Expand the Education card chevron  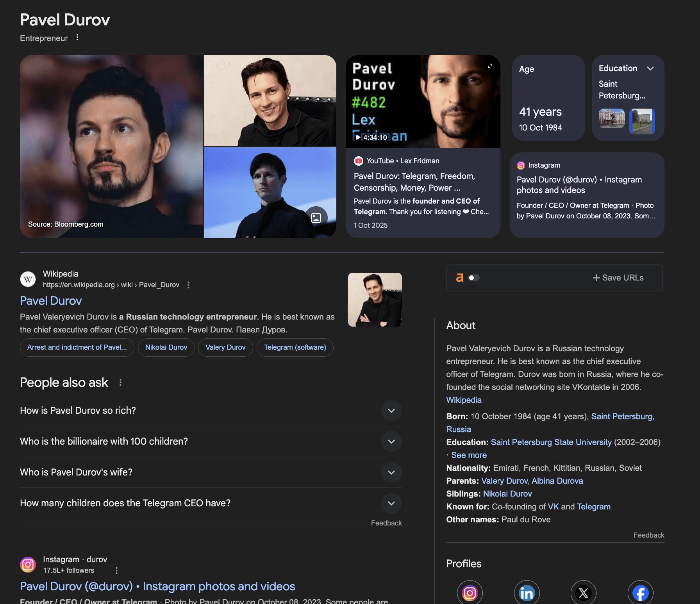click(650, 68)
